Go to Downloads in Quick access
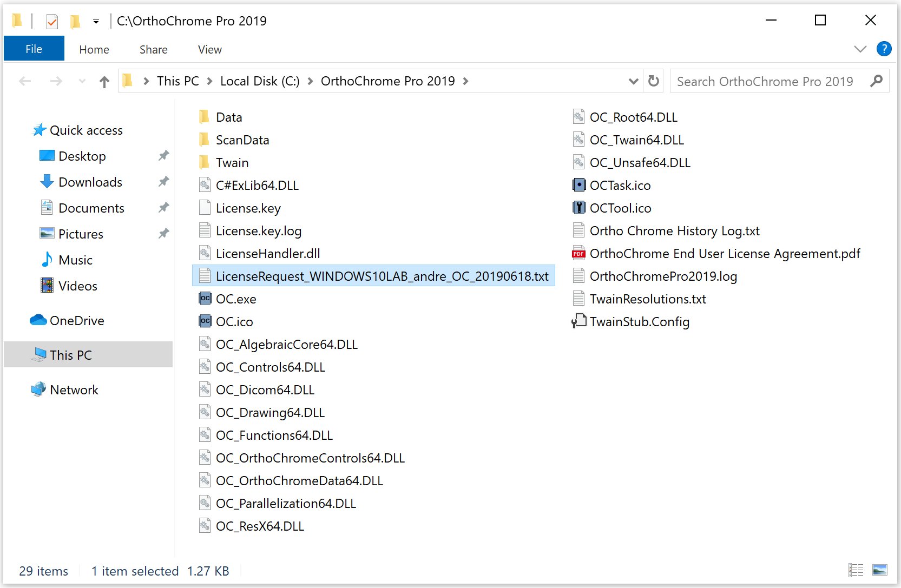901x588 pixels. pos(90,182)
